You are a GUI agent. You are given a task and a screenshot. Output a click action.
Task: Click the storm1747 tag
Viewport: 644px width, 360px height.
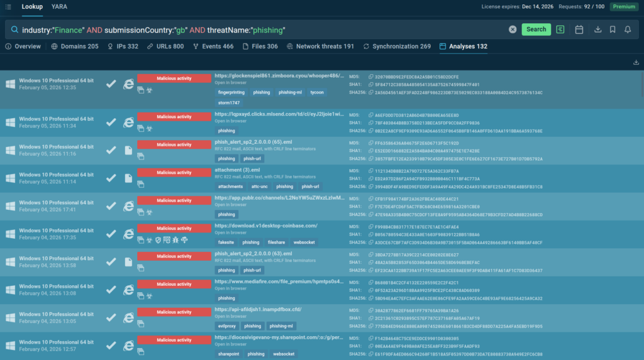229,102
